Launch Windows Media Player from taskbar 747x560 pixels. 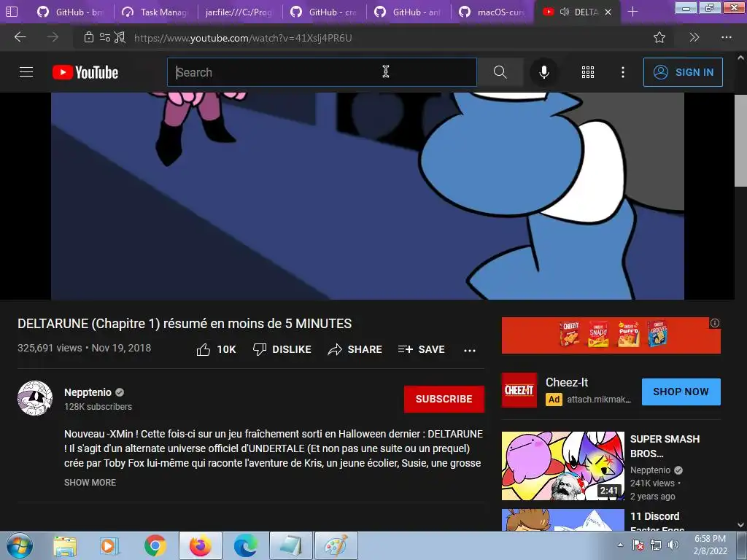pyautogui.click(x=109, y=546)
